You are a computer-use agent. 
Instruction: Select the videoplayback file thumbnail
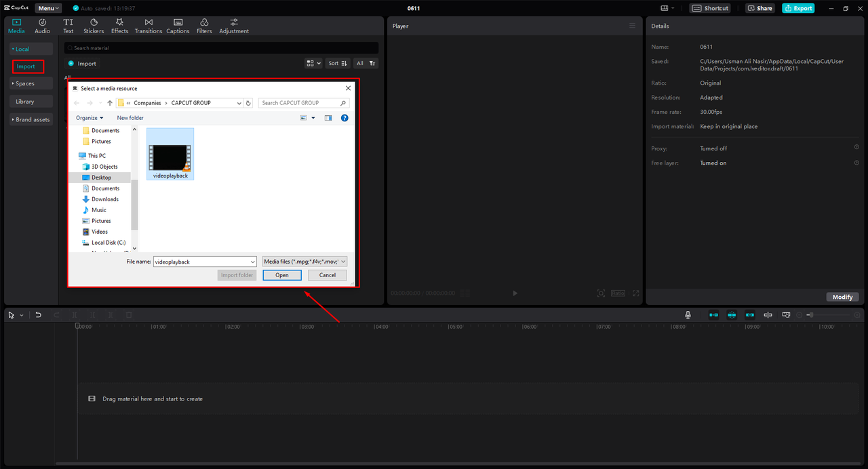point(170,154)
